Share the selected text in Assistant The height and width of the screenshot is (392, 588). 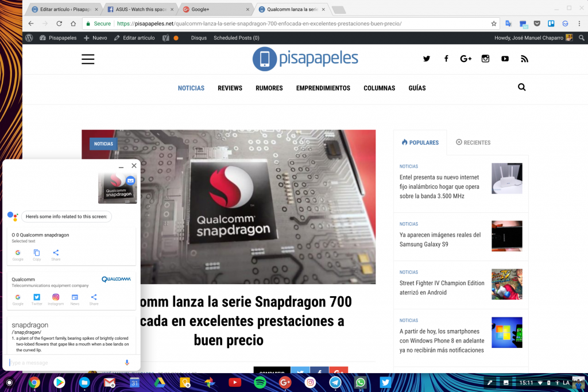tap(56, 255)
